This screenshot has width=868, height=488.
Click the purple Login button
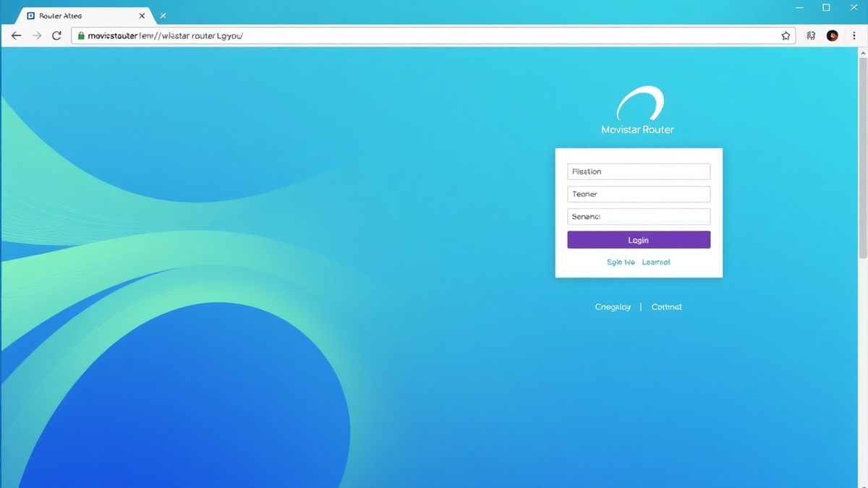(x=639, y=240)
